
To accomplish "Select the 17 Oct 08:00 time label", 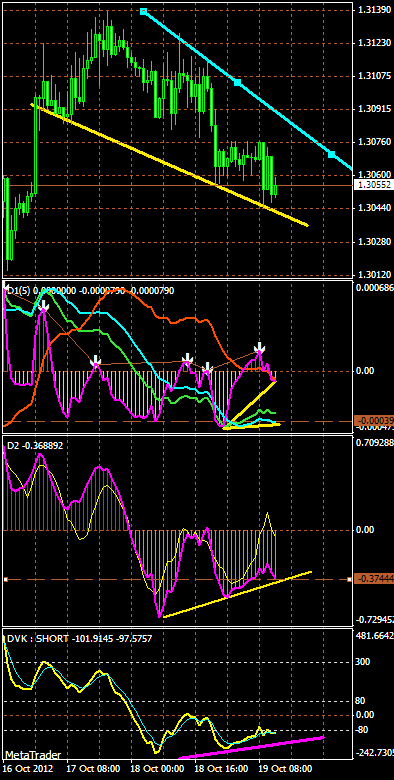I will [x=94, y=768].
